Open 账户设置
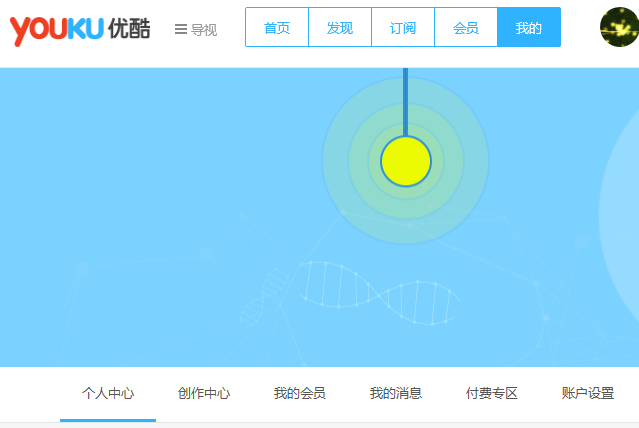 click(588, 394)
